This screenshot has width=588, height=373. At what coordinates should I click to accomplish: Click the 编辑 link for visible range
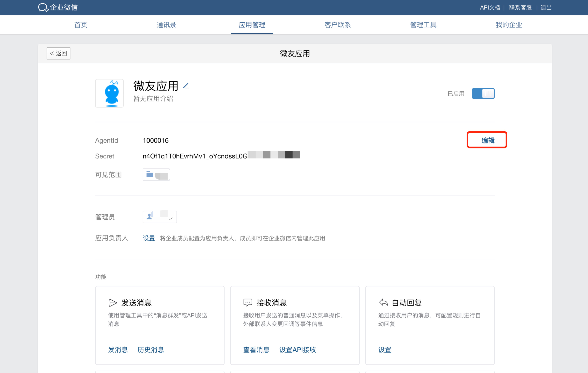click(488, 140)
